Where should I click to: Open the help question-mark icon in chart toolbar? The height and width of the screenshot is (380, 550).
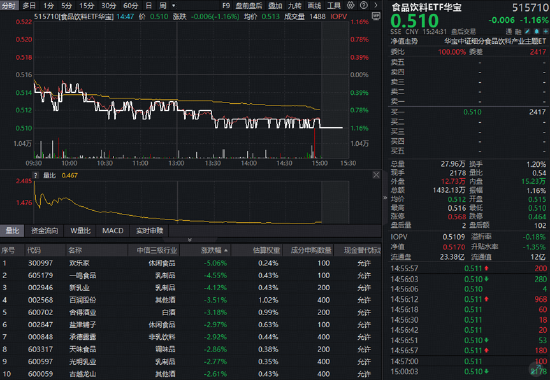(x=364, y=5)
